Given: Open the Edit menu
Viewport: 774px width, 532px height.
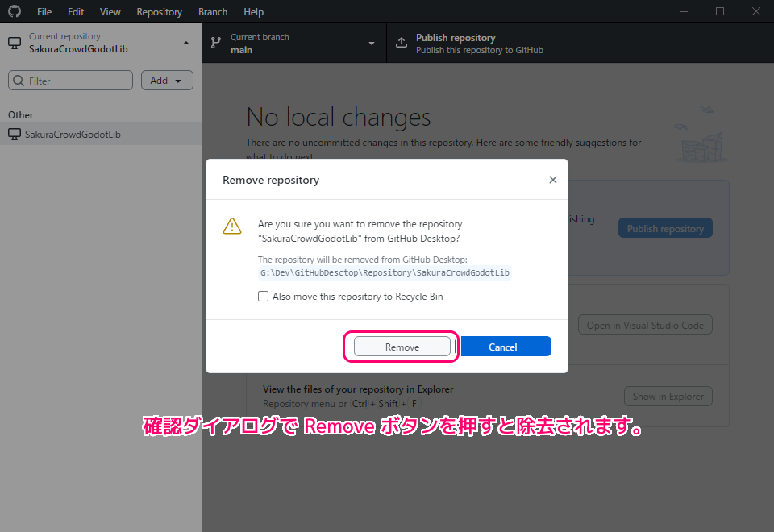Looking at the screenshot, I should coord(76,12).
